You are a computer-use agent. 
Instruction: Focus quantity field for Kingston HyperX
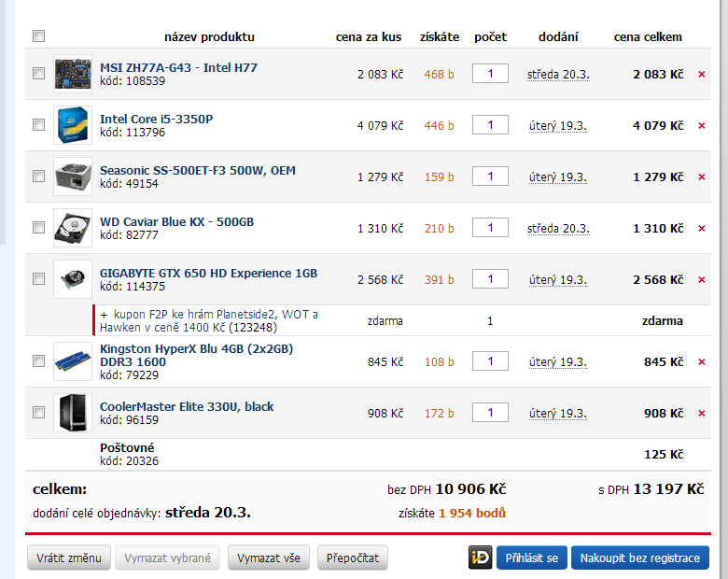(x=490, y=361)
